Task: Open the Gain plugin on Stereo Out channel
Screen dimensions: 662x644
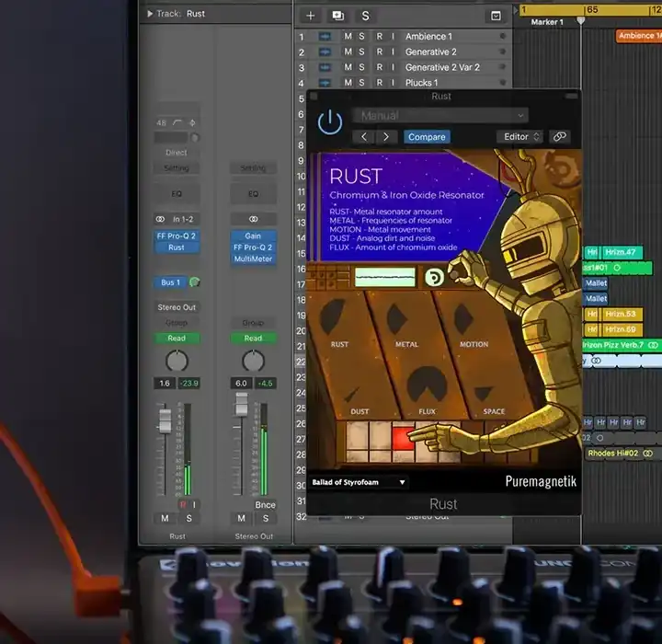Action: pyautogui.click(x=253, y=236)
